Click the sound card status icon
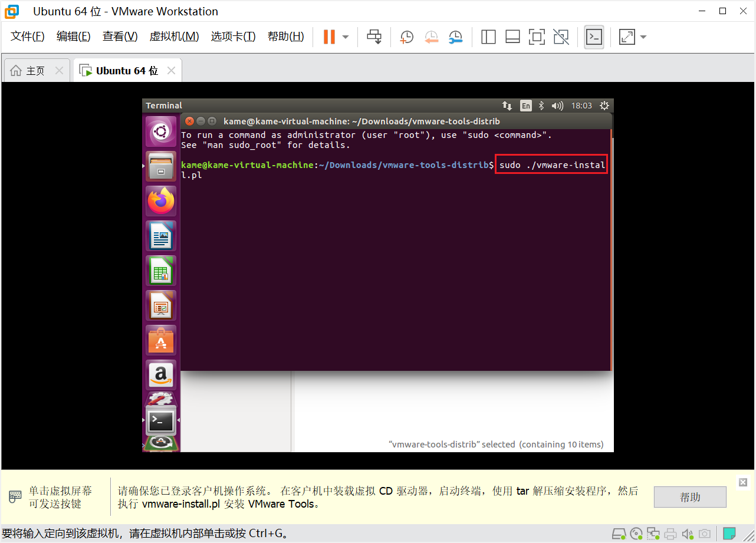Screen dimensions: 756x543 (x=687, y=534)
